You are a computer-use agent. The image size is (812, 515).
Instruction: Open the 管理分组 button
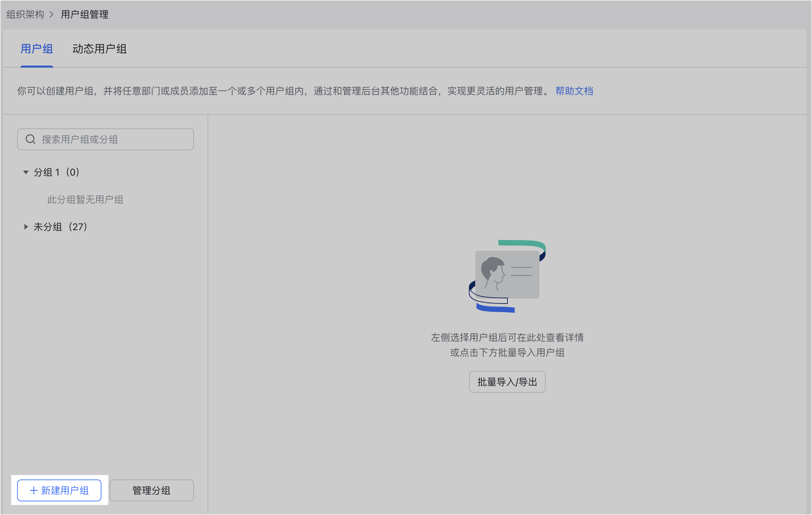(x=151, y=490)
